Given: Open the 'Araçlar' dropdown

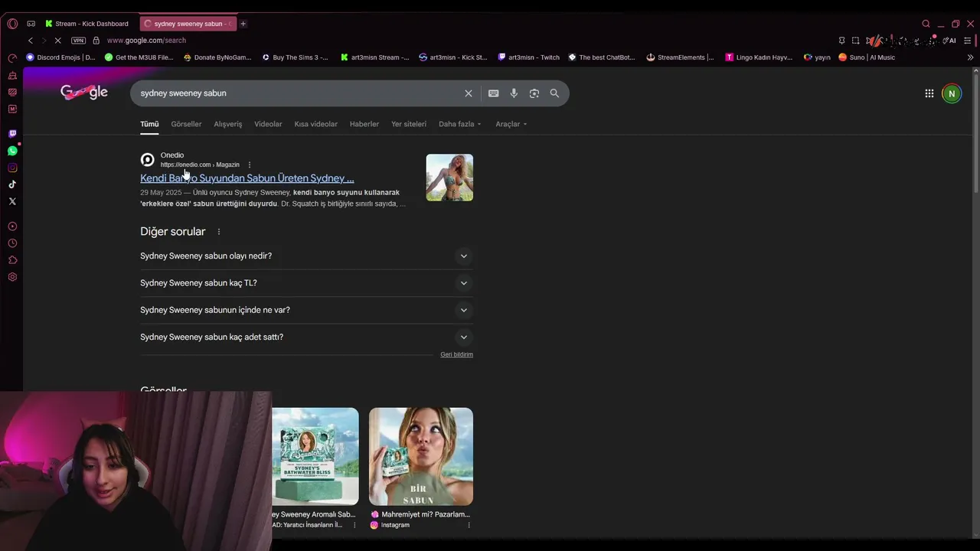Looking at the screenshot, I should pyautogui.click(x=511, y=124).
